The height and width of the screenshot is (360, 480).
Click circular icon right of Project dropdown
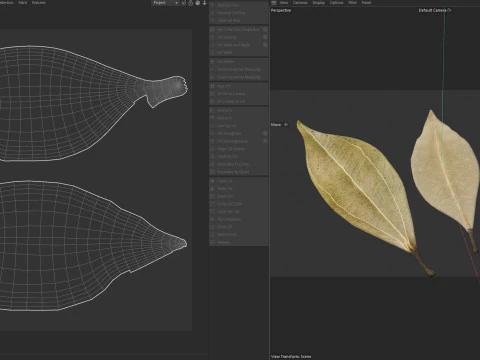click(x=190, y=3)
